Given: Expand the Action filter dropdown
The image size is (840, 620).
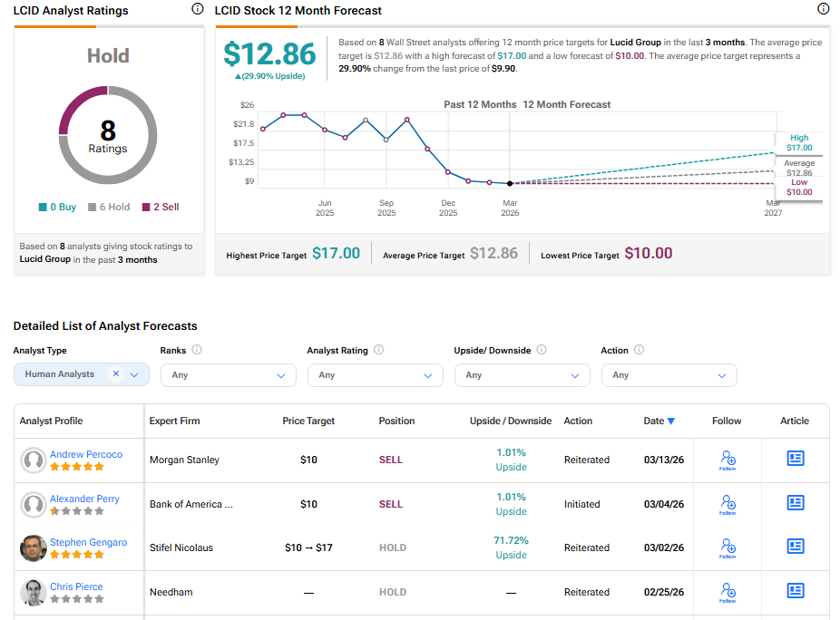Looking at the screenshot, I should 669,375.
